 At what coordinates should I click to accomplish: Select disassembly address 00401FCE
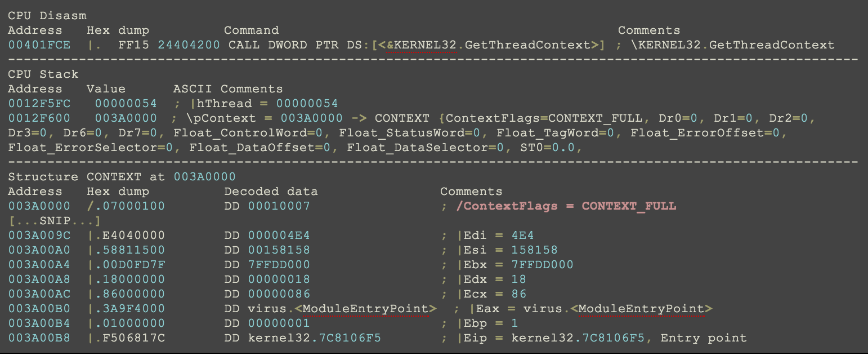pos(39,45)
